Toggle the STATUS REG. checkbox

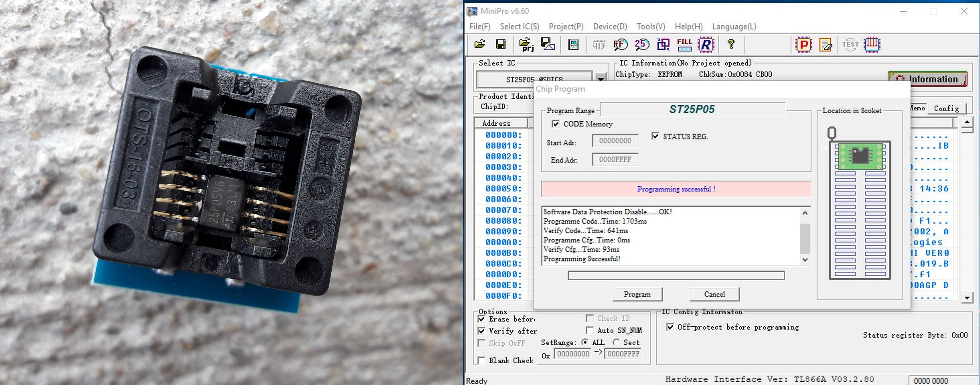pyautogui.click(x=655, y=136)
